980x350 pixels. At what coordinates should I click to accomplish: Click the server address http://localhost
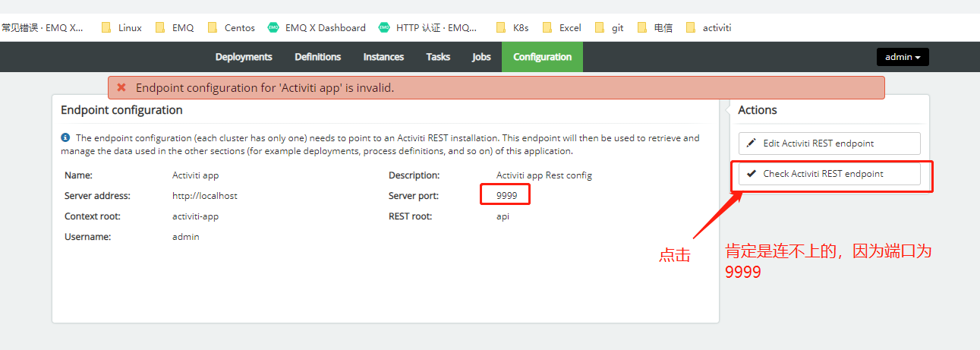(x=205, y=196)
